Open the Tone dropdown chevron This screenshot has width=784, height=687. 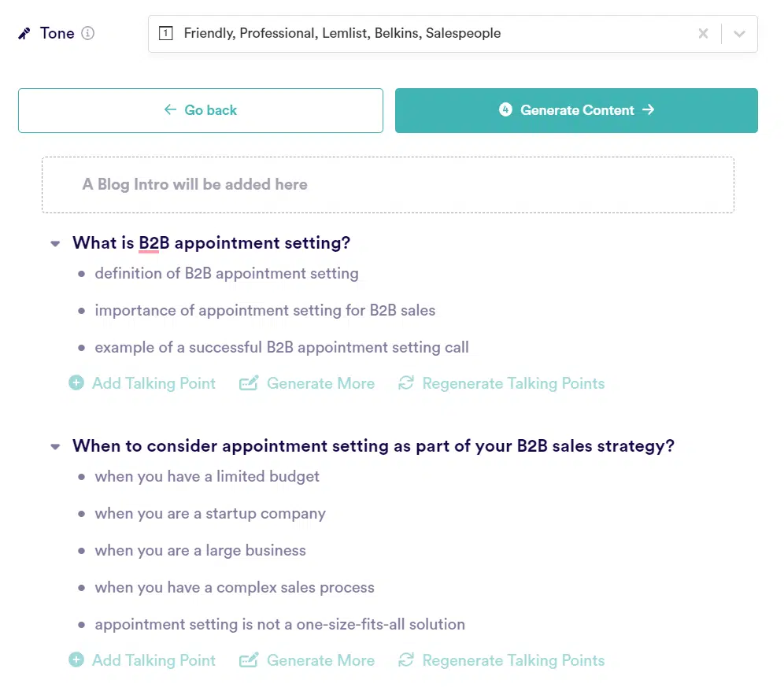[x=739, y=34]
